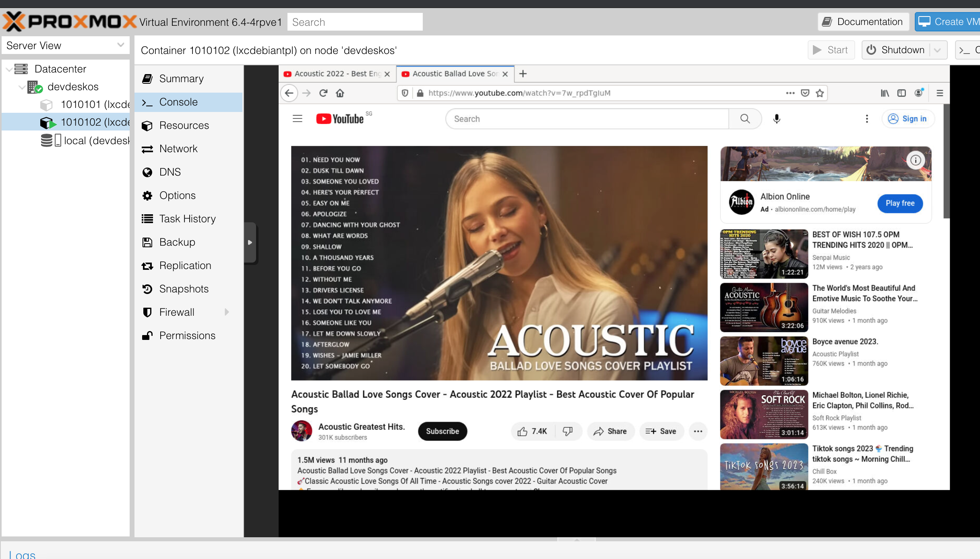Select container 1010102 in tree

click(66, 122)
